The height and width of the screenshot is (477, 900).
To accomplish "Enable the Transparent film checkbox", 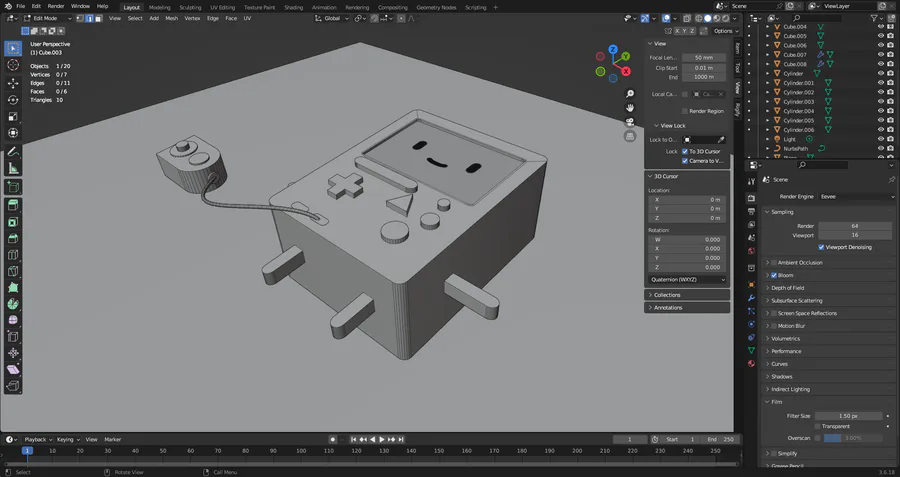I will [x=817, y=426].
